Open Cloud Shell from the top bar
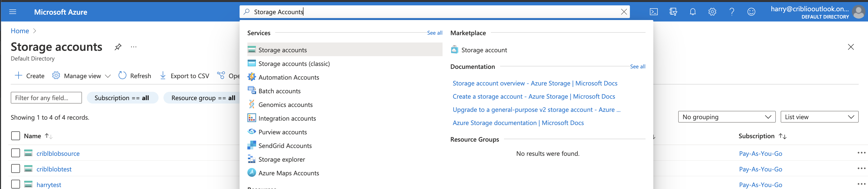This screenshot has height=189, width=868. pyautogui.click(x=653, y=12)
